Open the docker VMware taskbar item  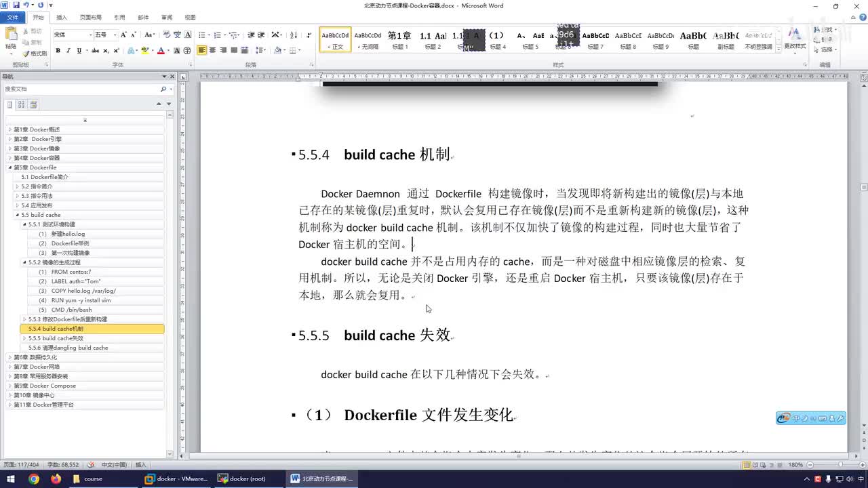tap(176, 479)
